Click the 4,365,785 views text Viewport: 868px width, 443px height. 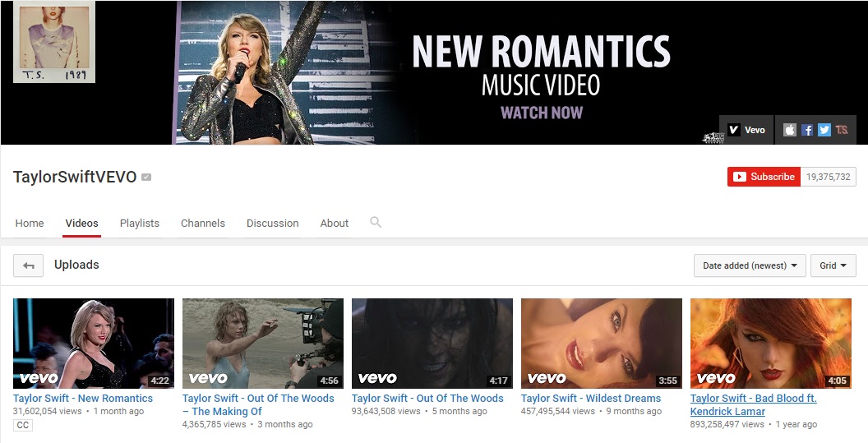pos(215,425)
